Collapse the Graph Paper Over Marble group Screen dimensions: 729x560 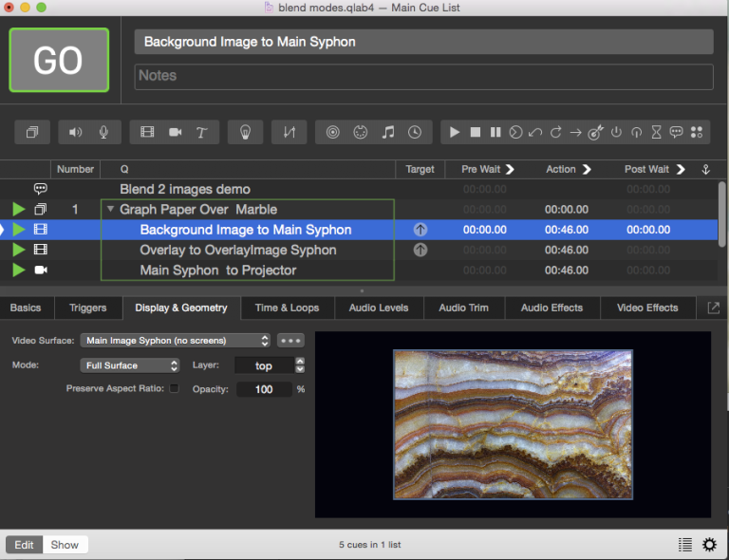point(110,210)
